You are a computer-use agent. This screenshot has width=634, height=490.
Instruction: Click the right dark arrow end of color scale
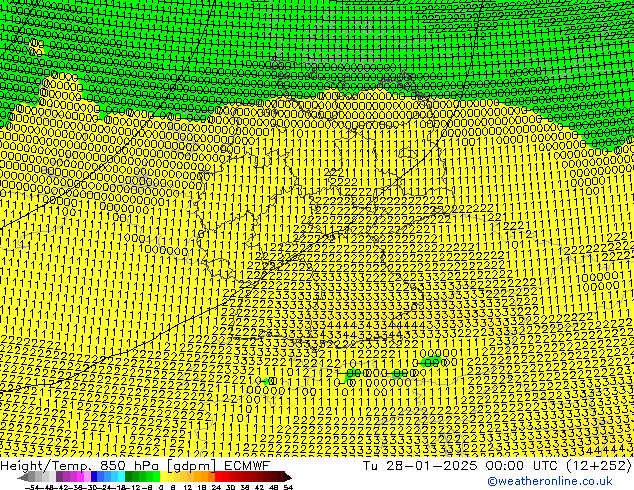pyautogui.click(x=288, y=477)
